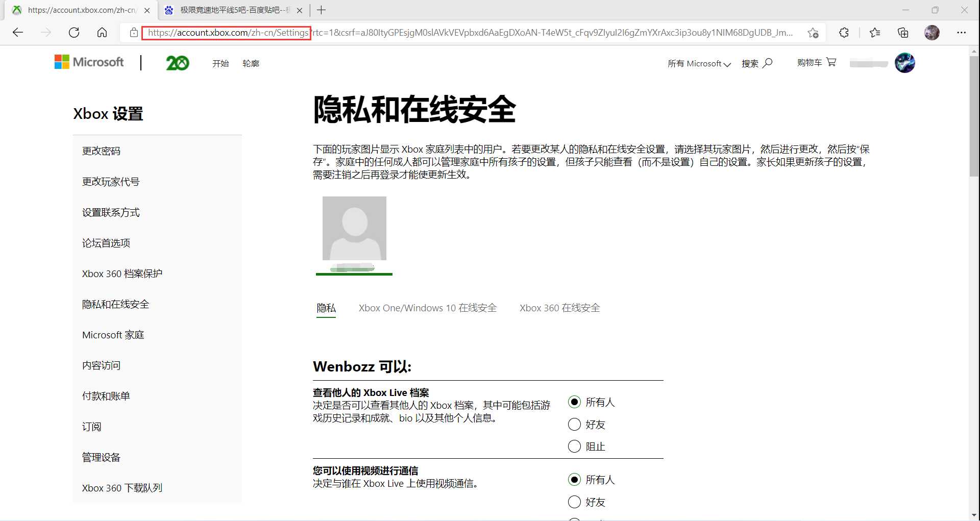Switch to Xbox One/Windows 10 在线安全 tab
This screenshot has height=521, width=980.
pos(427,308)
